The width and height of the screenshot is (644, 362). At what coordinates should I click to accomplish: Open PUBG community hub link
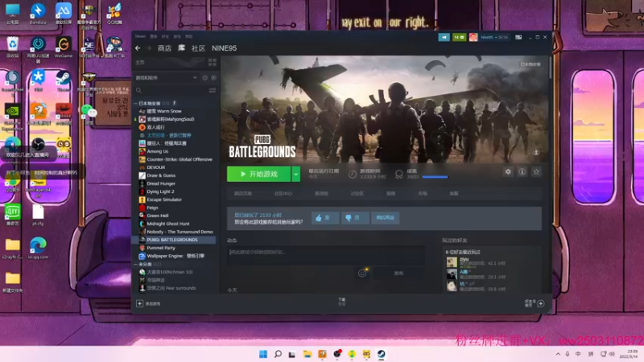click(283, 193)
